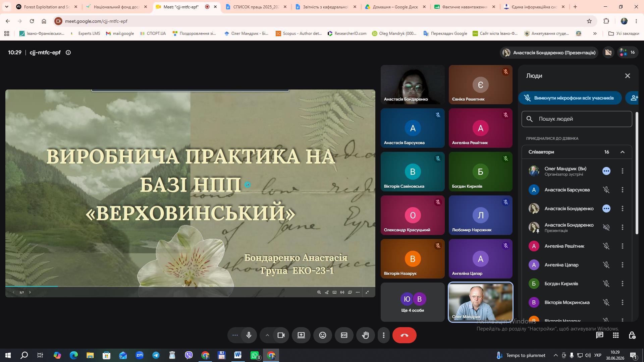The image size is (644, 362).
Task: Open a new browser tab
Action: pos(575,7)
